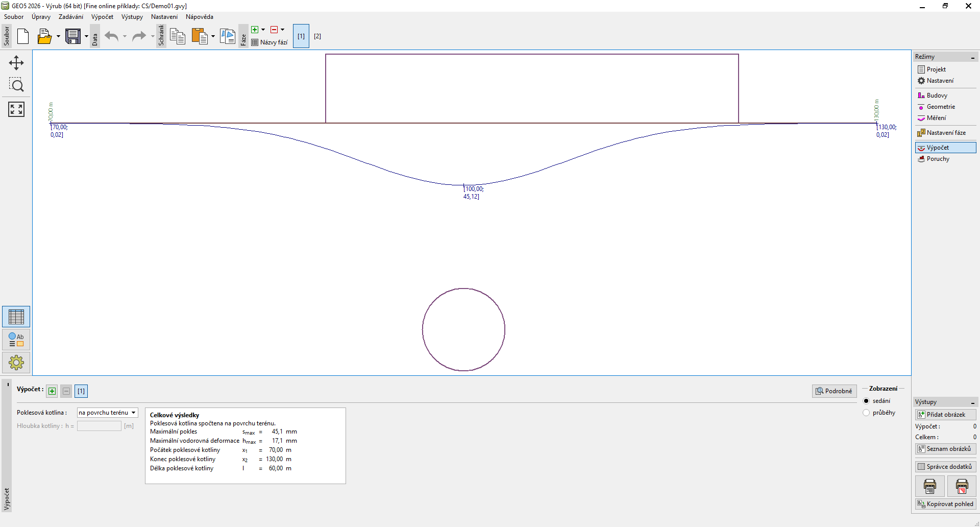The image size is (980, 527).
Task: Click the Undo arrow icon
Action: click(x=111, y=36)
